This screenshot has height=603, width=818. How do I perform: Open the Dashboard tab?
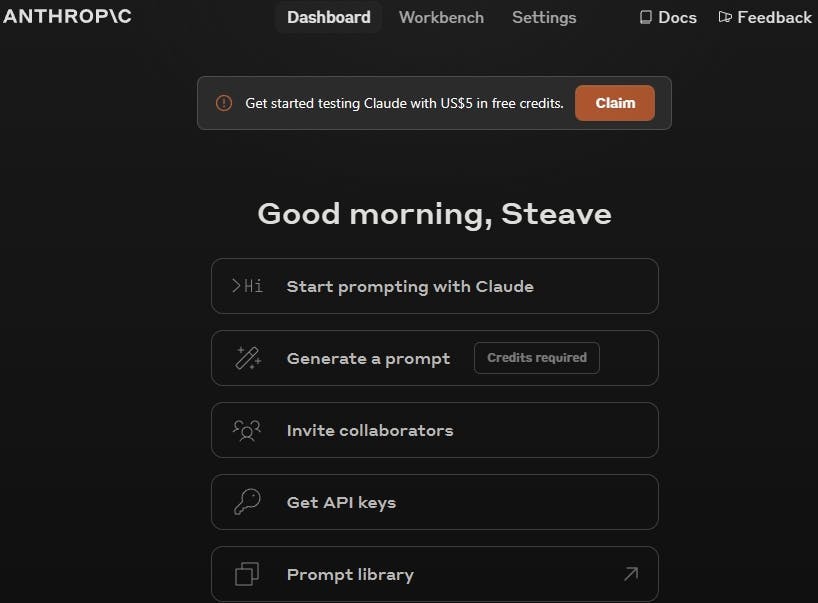click(329, 17)
